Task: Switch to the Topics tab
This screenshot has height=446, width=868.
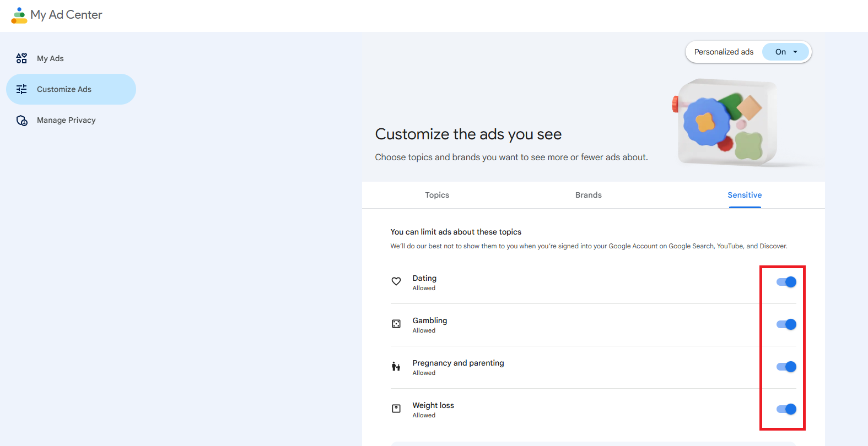Action: pyautogui.click(x=437, y=195)
